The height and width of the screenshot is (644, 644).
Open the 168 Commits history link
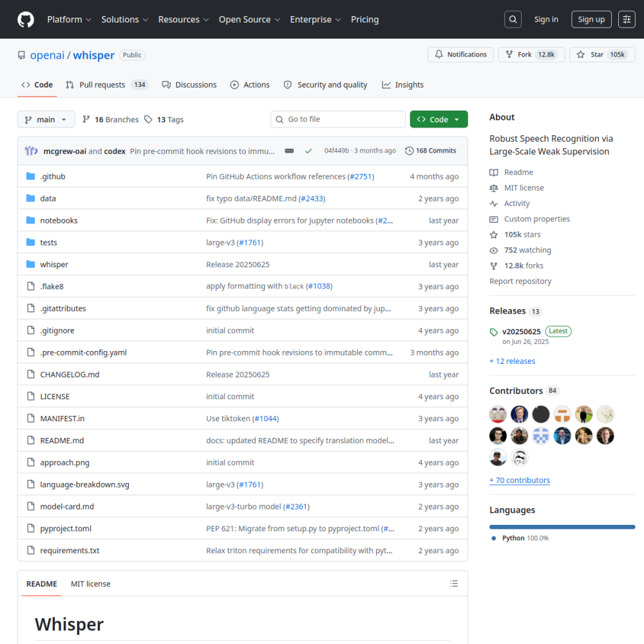click(x=430, y=151)
